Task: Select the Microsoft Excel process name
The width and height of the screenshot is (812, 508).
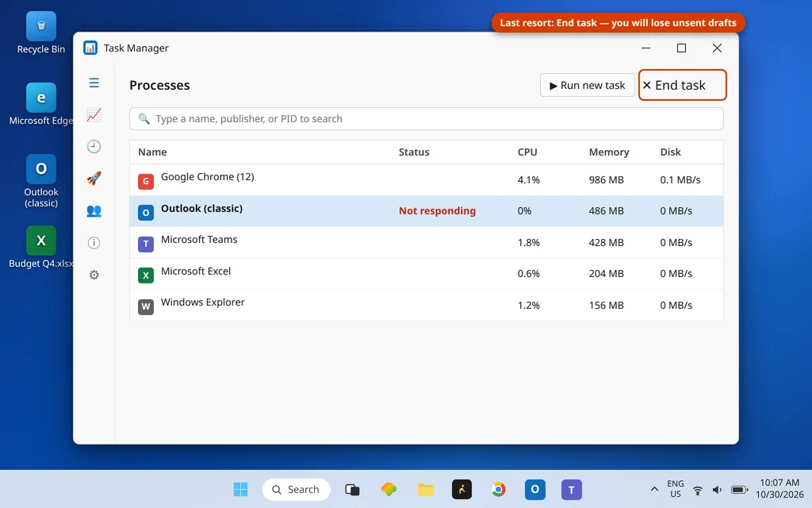Action: [196, 271]
